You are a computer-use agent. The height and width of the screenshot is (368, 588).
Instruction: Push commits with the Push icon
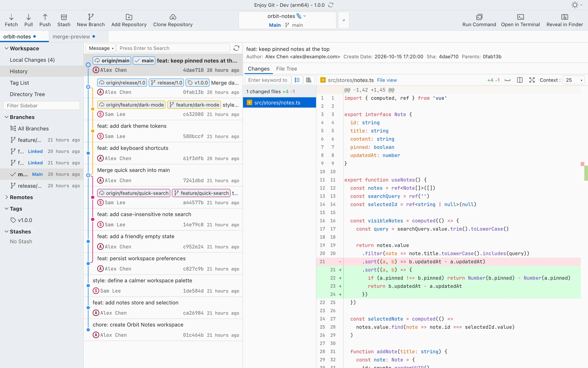(x=45, y=20)
